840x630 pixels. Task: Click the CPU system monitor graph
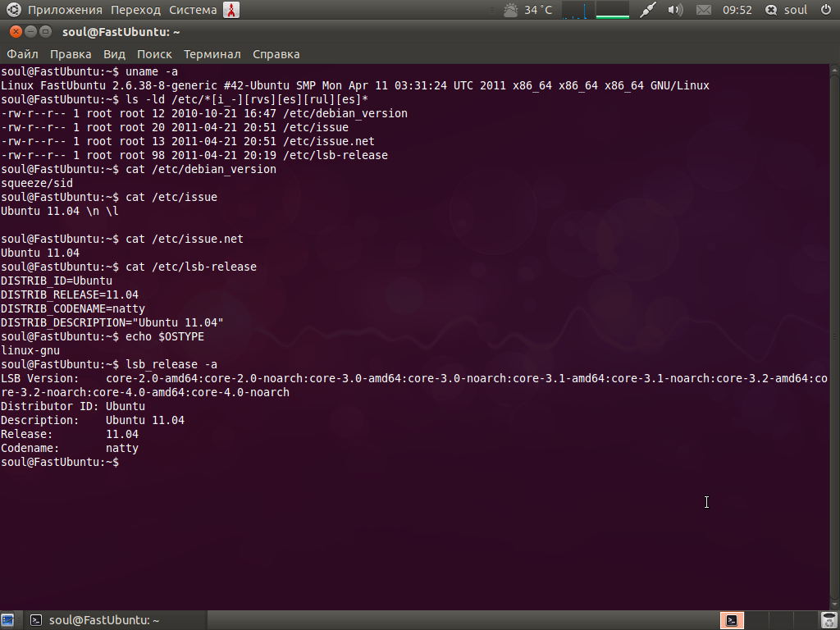coord(577,10)
